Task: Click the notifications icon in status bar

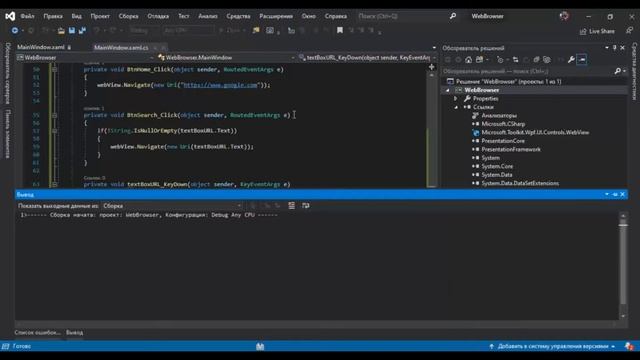Action: pos(629,346)
